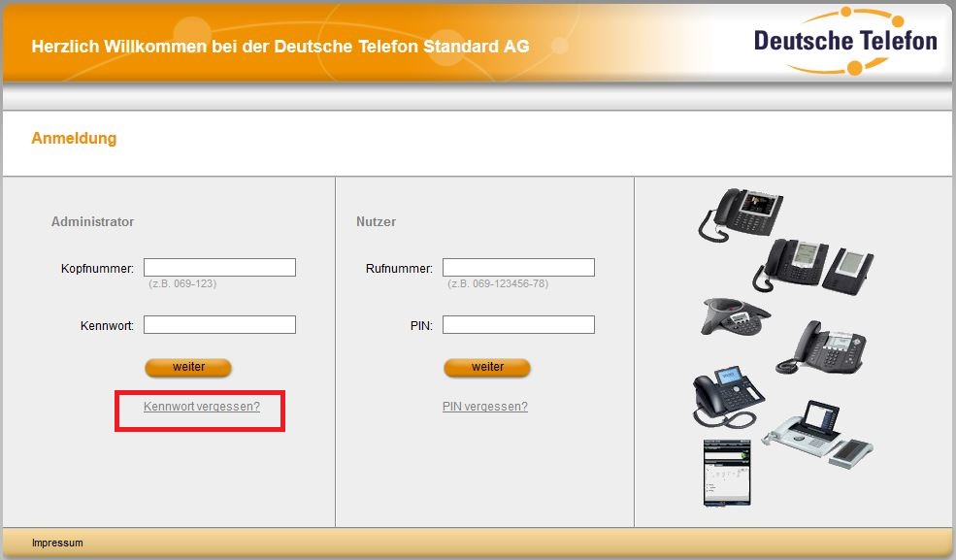
Task: Focus the Kennwort password field
Action: pyautogui.click(x=219, y=325)
